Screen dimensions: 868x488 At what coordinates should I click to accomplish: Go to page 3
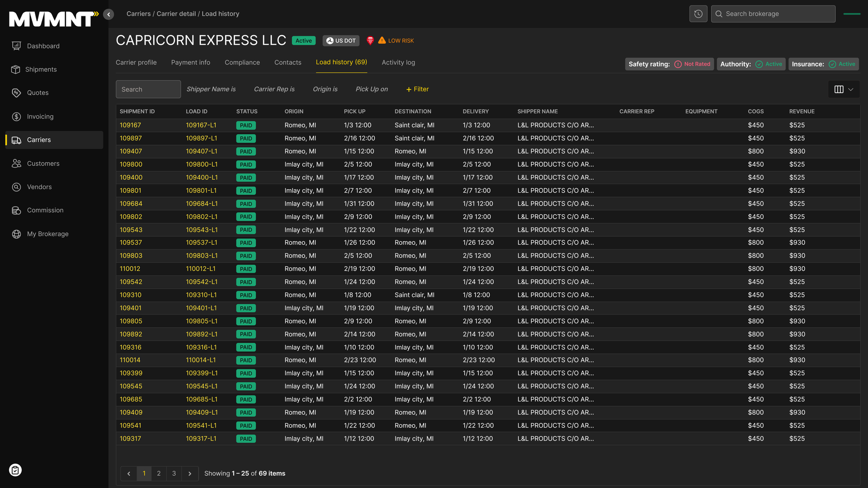pyautogui.click(x=174, y=474)
